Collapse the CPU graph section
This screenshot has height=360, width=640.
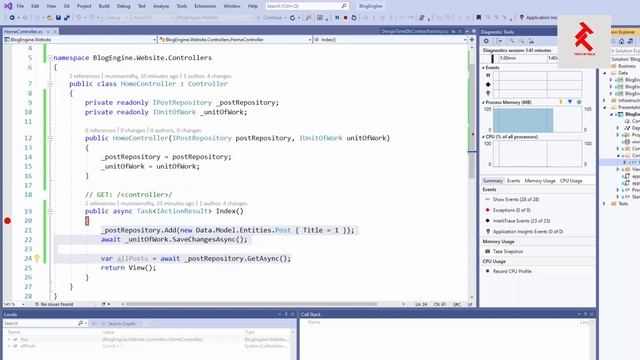coord(484,137)
